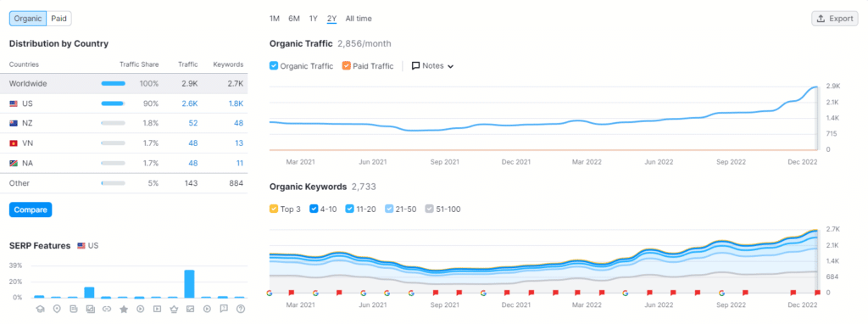Toggle the 11-20 positions checkbox
Image resolution: width=868 pixels, height=324 pixels.
pyautogui.click(x=349, y=209)
